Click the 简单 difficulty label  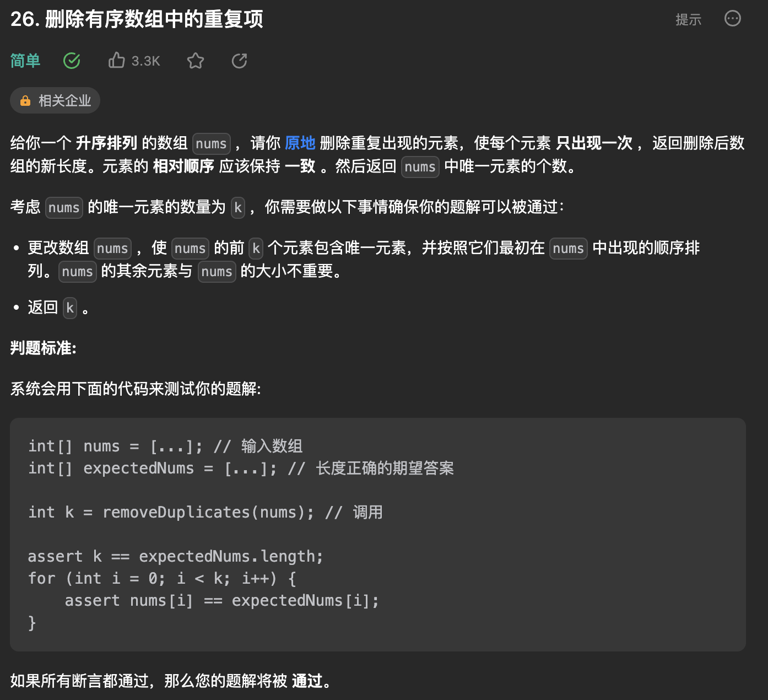pos(25,61)
